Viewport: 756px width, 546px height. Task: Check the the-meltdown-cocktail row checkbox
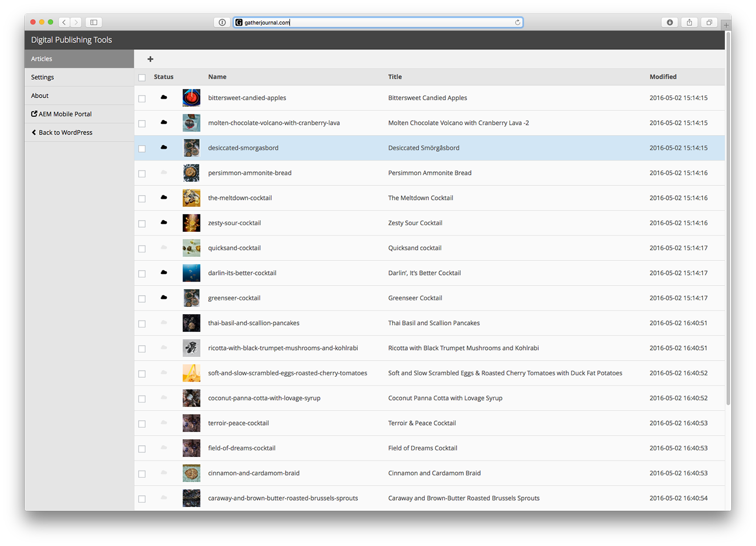pos(142,198)
